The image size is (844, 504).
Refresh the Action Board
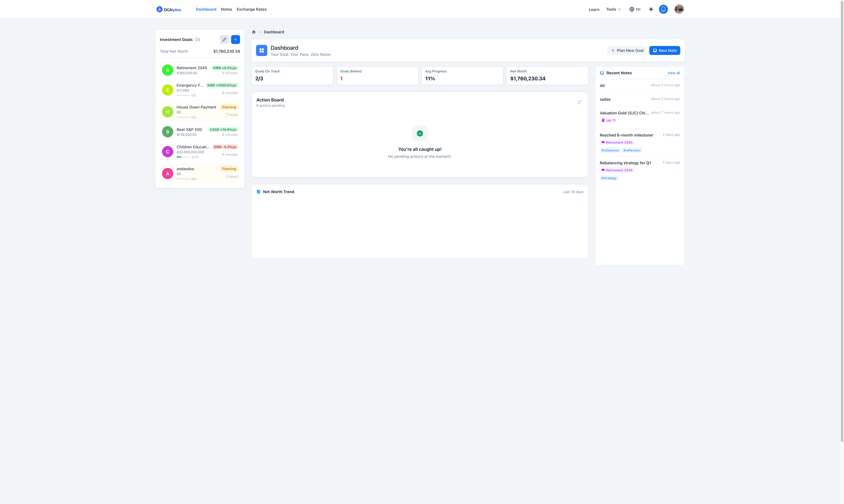click(x=580, y=102)
